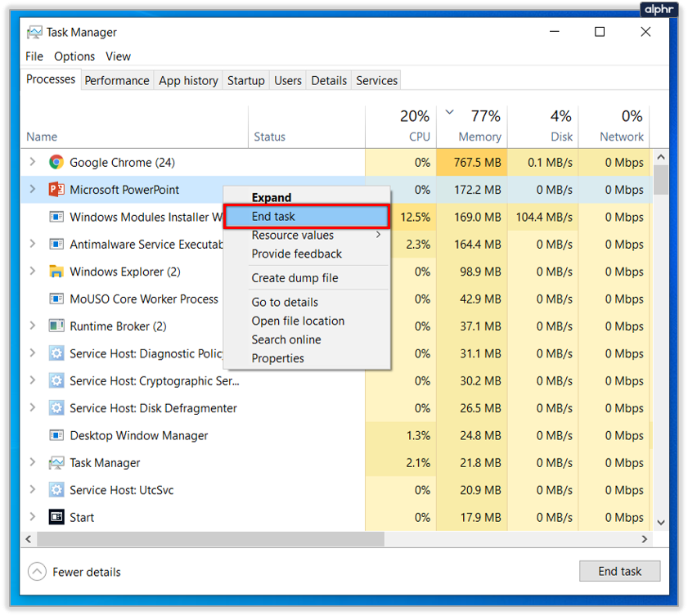Click the Start process icon

[x=56, y=517]
